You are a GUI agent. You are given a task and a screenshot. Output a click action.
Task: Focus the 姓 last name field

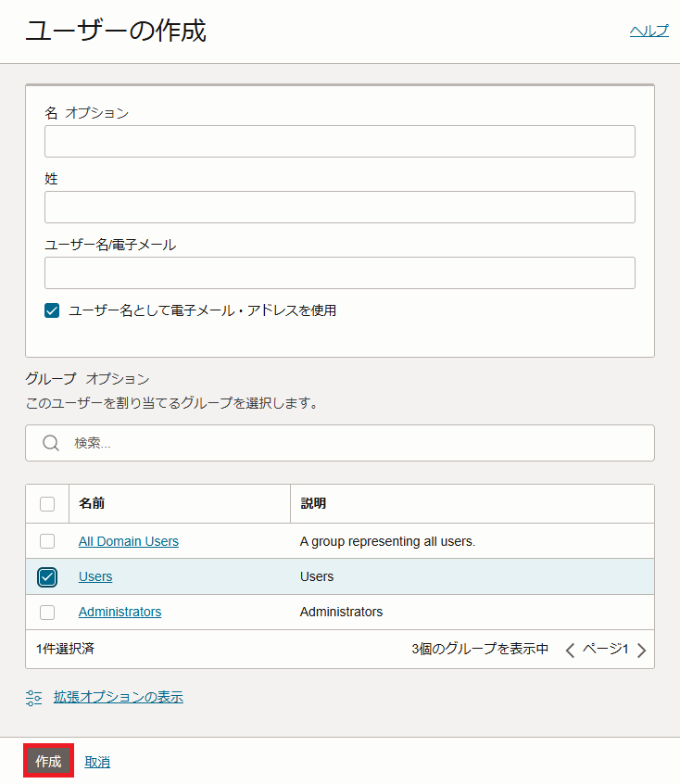[340, 207]
